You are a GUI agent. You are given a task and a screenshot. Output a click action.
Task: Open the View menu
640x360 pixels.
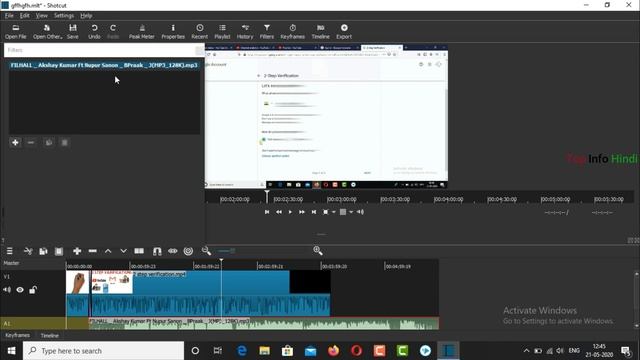click(x=41, y=16)
